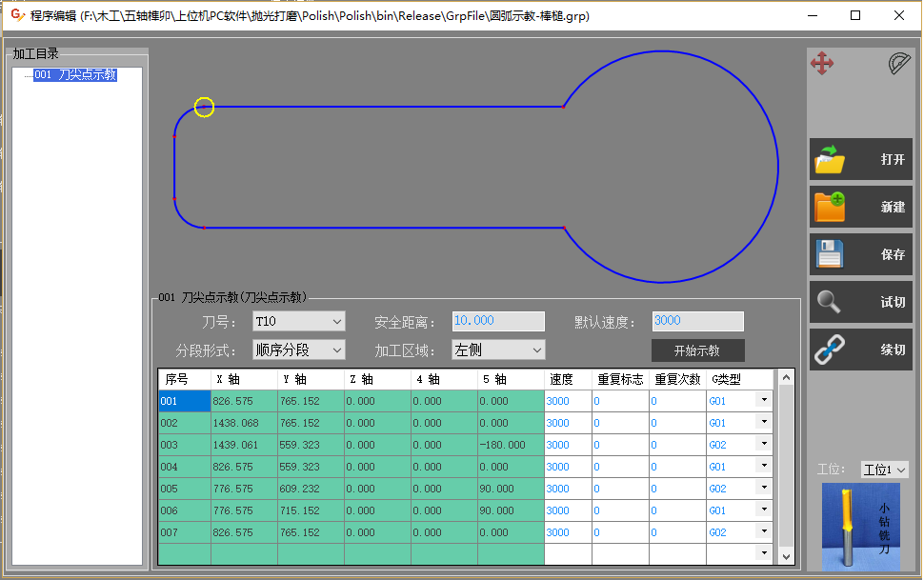Click the 默认速度 input field

point(697,322)
